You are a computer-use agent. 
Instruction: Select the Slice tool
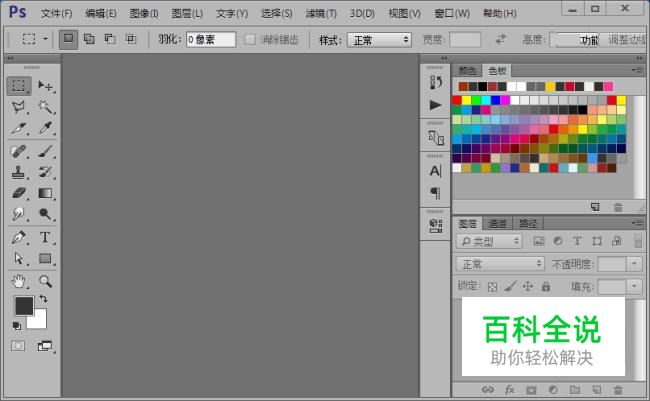pos(19,128)
